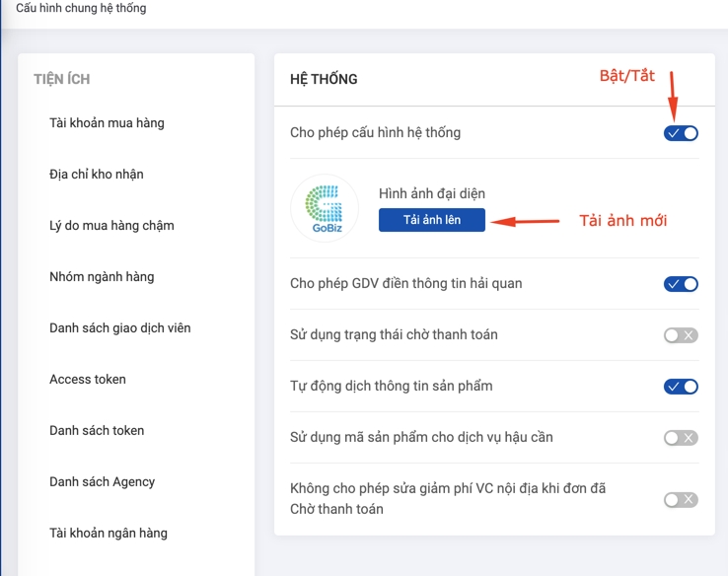728x576 pixels.
Task: Click the 'HỆ THỐNG' panel heading
Action: [x=324, y=79]
